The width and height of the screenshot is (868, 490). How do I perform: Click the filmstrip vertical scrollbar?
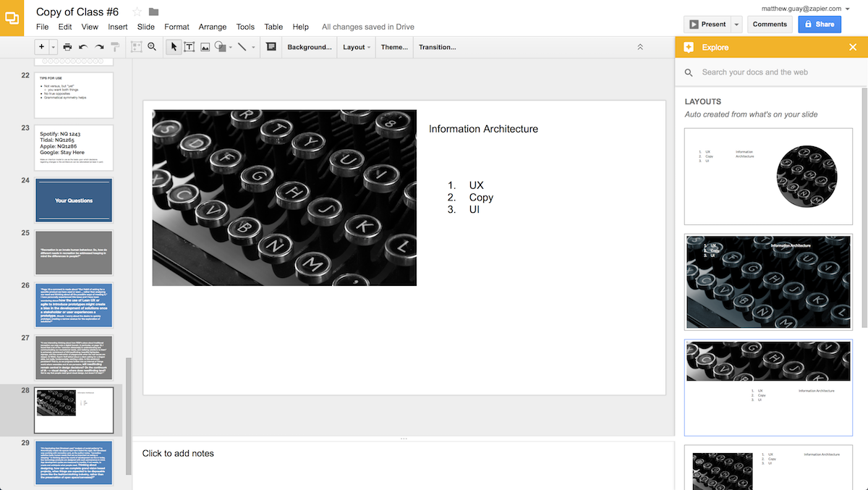click(129, 415)
